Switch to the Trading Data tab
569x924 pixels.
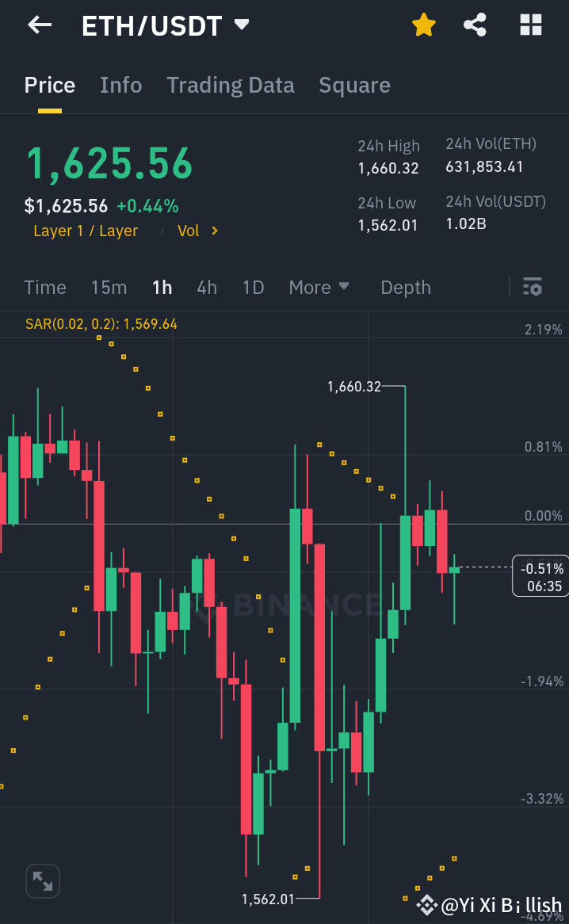[x=231, y=85]
